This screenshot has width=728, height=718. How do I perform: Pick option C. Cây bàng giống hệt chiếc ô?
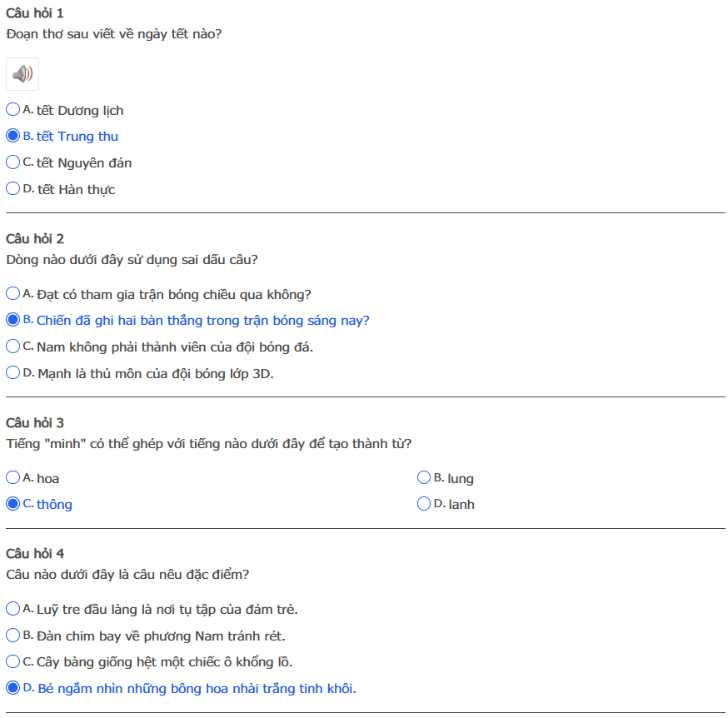click(13, 661)
